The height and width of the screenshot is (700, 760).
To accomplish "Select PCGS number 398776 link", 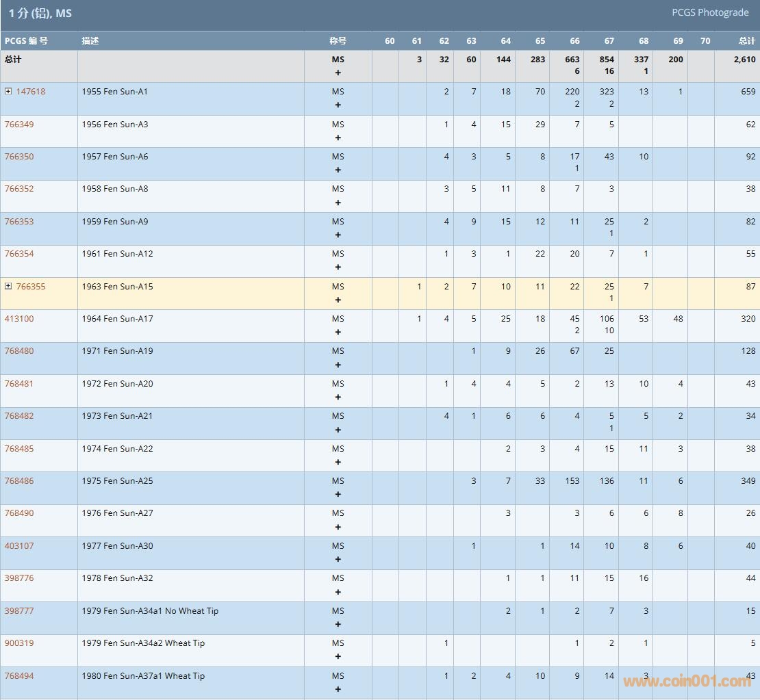I will pyautogui.click(x=19, y=578).
